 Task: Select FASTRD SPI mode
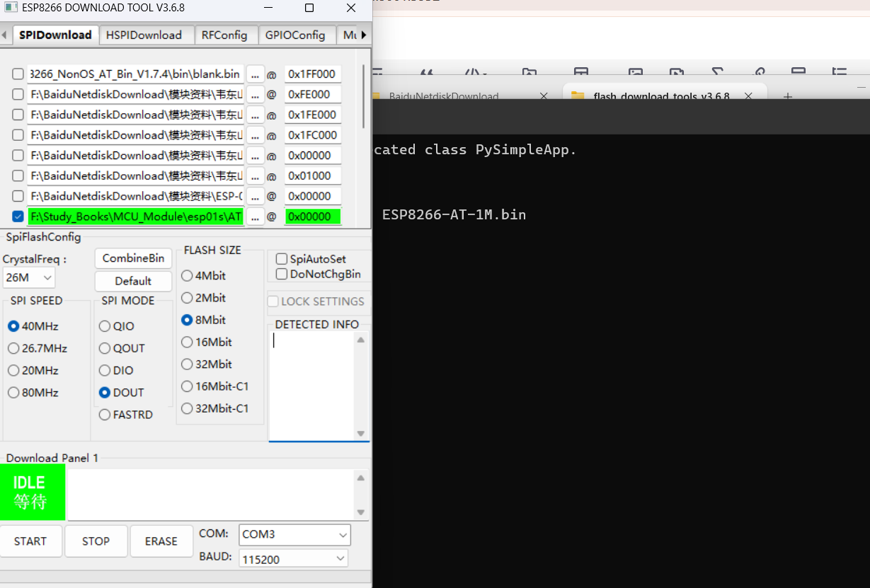105,415
